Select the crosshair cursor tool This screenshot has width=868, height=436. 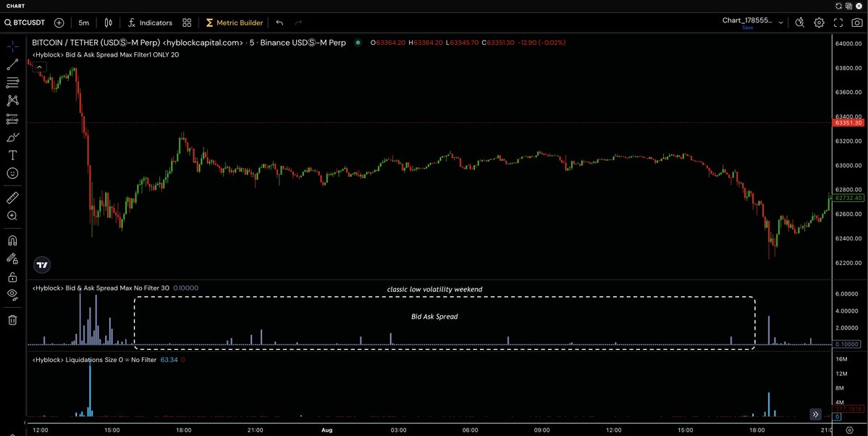click(12, 46)
